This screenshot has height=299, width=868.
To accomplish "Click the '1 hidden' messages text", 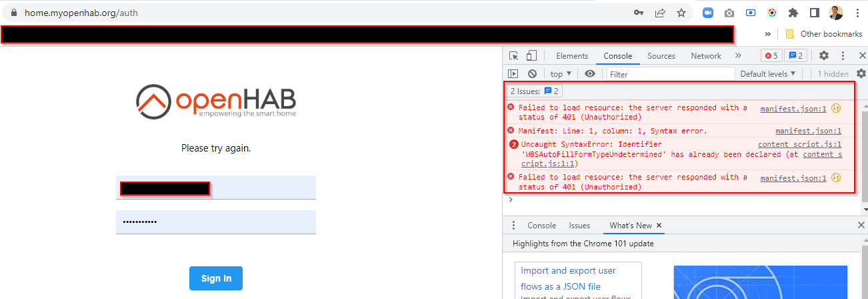I will click(x=833, y=74).
